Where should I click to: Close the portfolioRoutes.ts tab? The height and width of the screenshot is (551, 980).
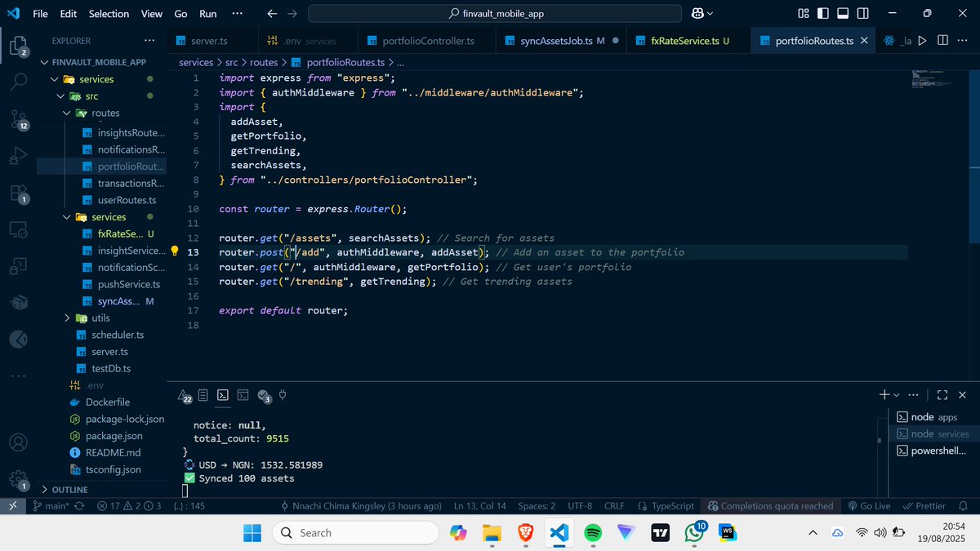[864, 41]
